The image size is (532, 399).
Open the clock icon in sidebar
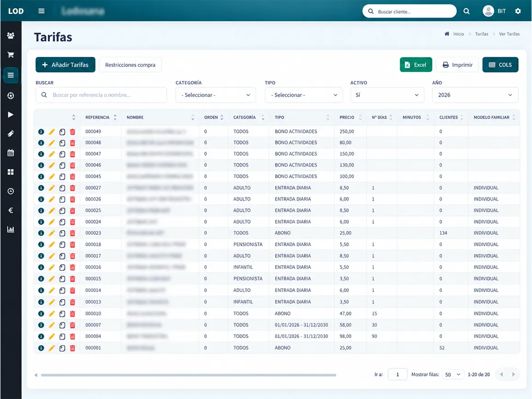tap(11, 191)
